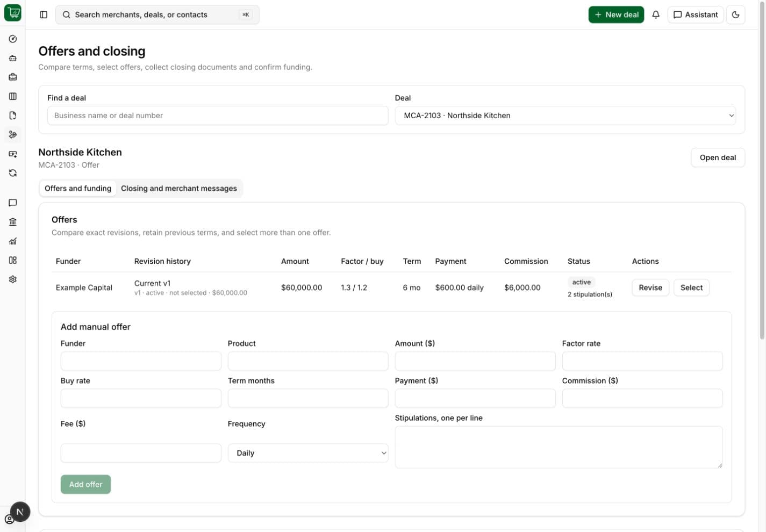Image resolution: width=766 pixels, height=532 pixels.
Task: Click the active status badge
Action: coord(581,282)
